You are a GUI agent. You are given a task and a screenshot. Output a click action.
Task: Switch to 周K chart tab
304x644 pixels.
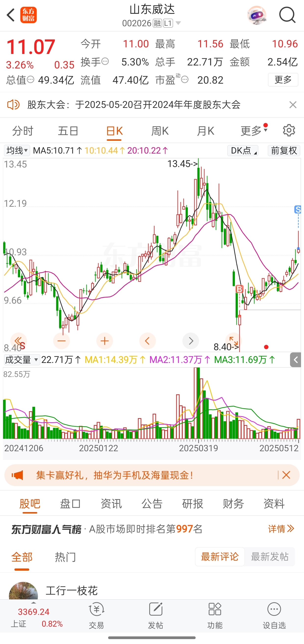click(160, 131)
